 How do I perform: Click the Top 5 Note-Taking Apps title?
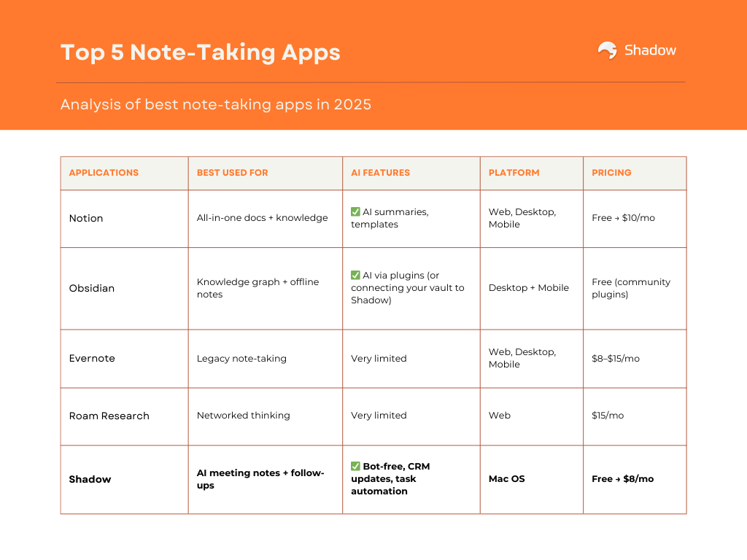pos(200,52)
